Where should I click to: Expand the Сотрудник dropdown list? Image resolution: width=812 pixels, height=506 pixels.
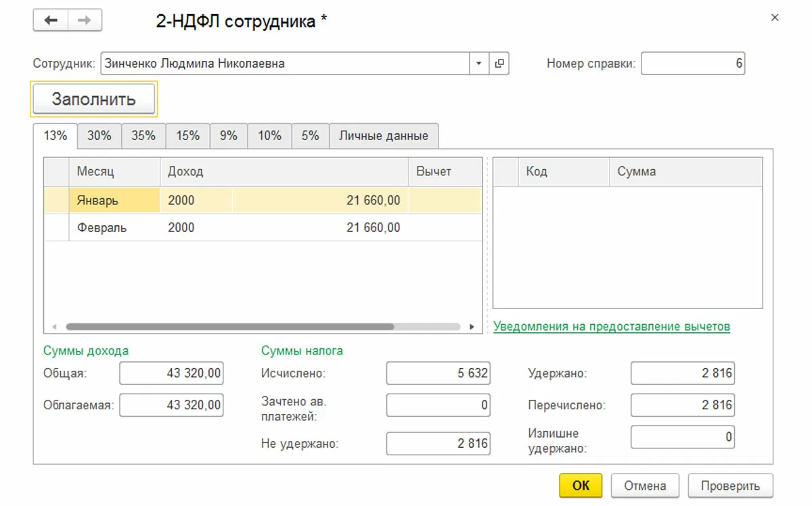[x=479, y=64]
